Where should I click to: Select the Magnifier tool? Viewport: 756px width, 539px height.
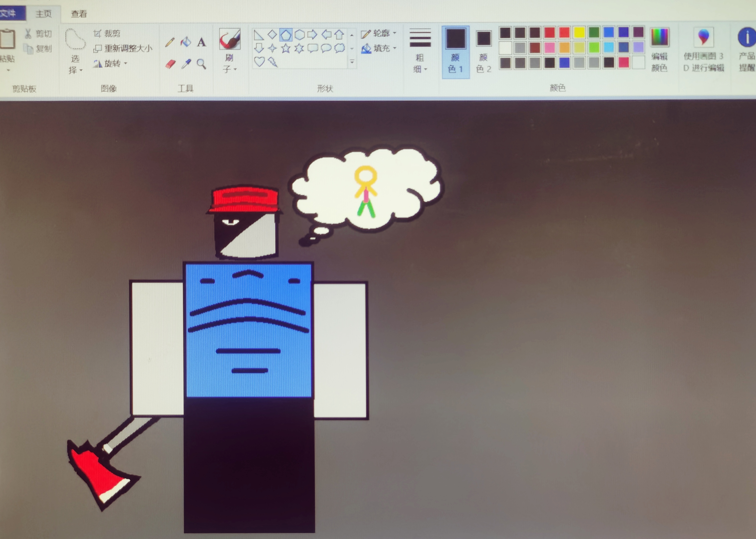tap(201, 64)
